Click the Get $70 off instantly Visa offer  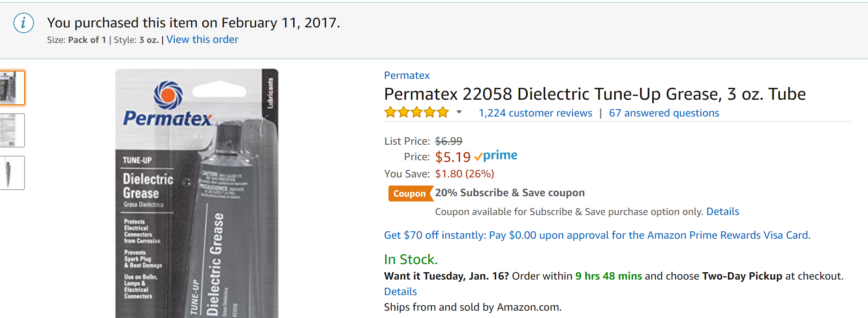pyautogui.click(x=597, y=235)
